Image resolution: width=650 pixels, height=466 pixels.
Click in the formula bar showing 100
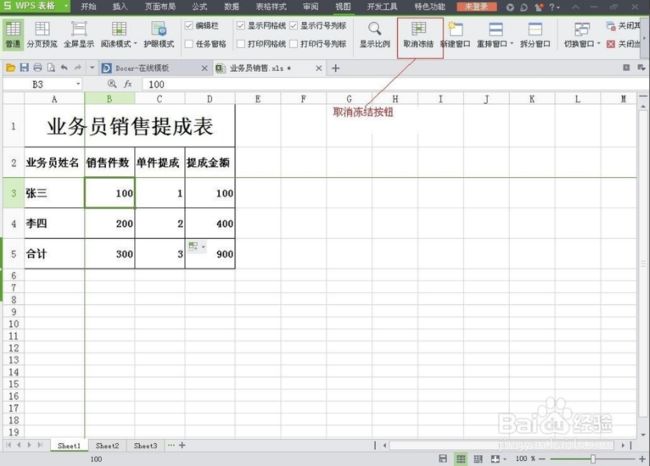click(x=394, y=84)
